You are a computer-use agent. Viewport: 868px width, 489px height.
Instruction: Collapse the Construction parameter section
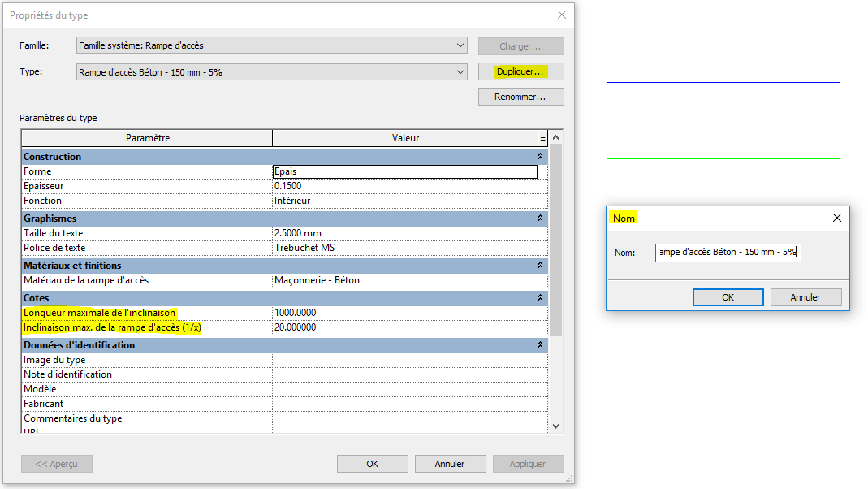pyautogui.click(x=542, y=156)
